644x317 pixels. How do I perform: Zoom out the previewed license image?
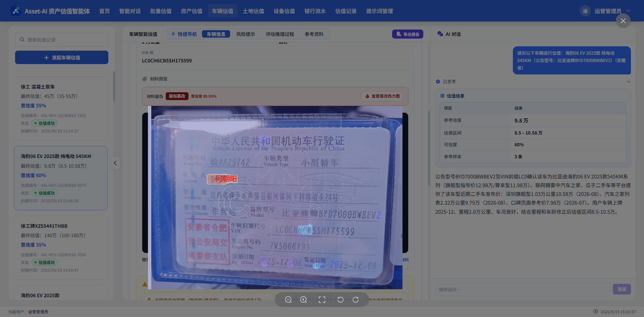click(288, 300)
